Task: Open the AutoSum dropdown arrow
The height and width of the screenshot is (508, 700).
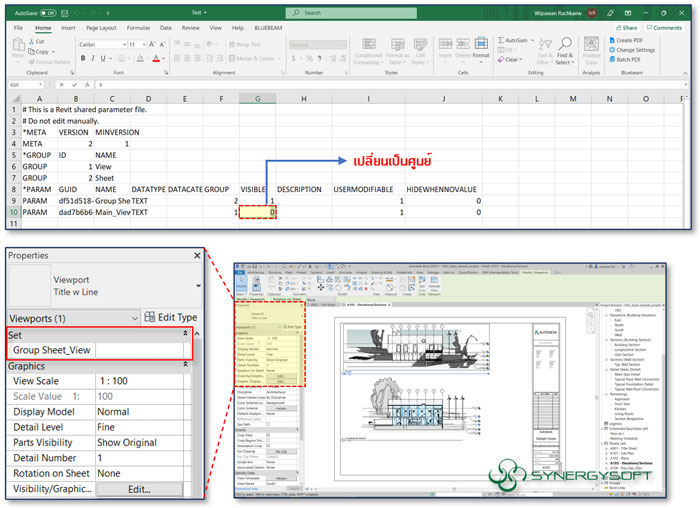Action: coord(533,40)
